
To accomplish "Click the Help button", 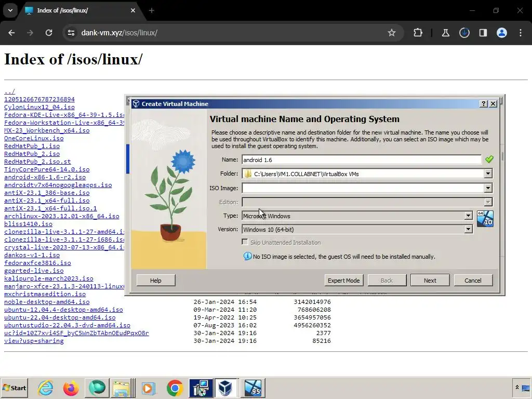I will (156, 280).
